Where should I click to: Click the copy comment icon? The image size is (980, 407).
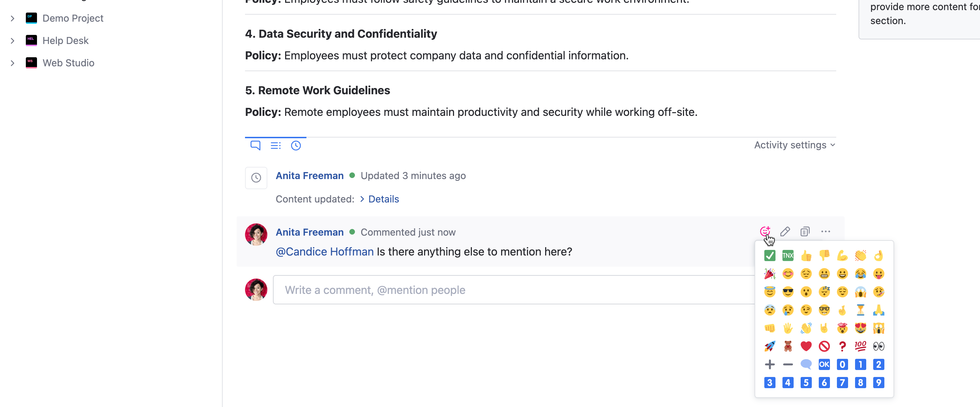pos(804,231)
